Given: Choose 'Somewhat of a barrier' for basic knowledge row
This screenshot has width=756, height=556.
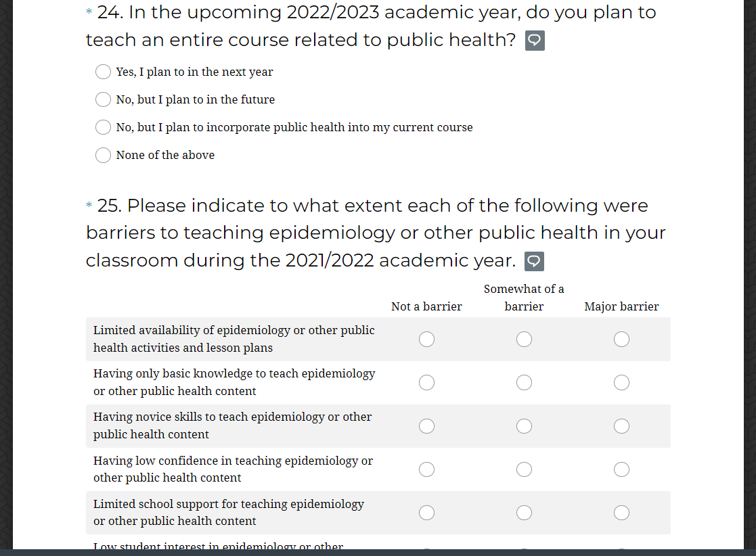Looking at the screenshot, I should pos(524,382).
